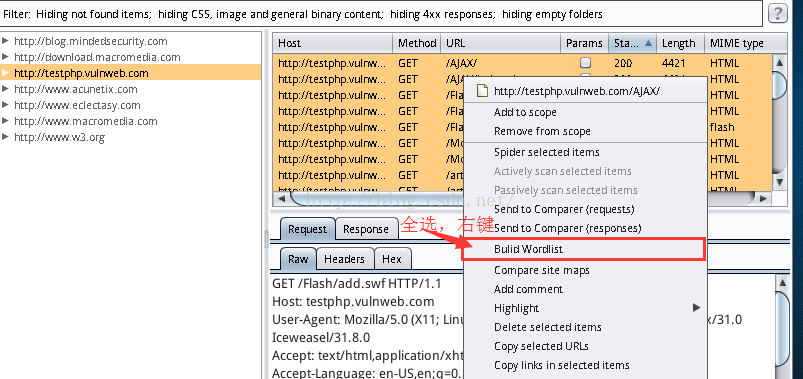Sort table by MIME type column
The image size is (803, 379).
[x=745, y=44]
